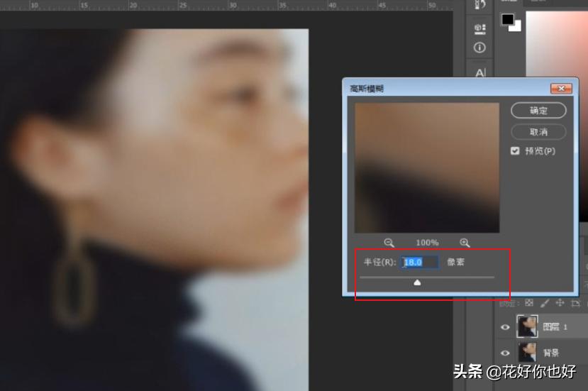The image size is (588, 391).
Task: Click the radius slider handle
Action: (417, 282)
